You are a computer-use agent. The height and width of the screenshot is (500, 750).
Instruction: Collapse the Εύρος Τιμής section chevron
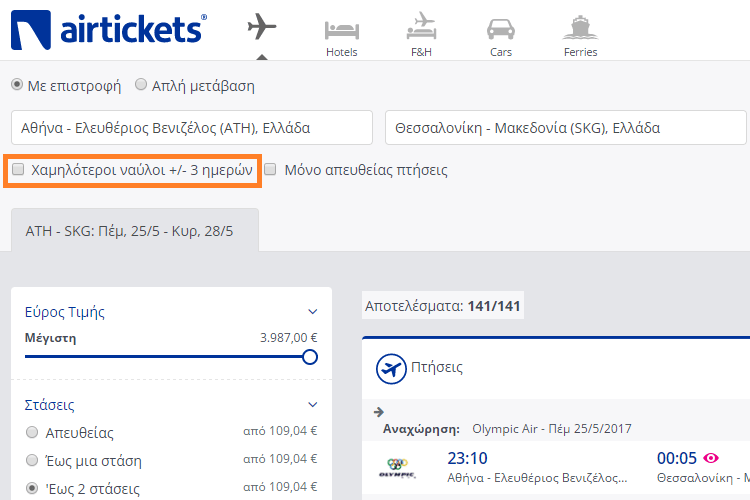pos(313,312)
